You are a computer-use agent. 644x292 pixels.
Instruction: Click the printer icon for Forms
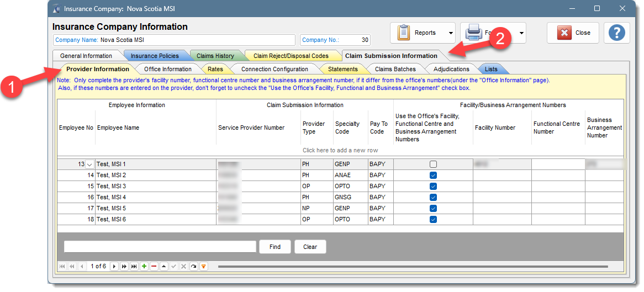(473, 33)
